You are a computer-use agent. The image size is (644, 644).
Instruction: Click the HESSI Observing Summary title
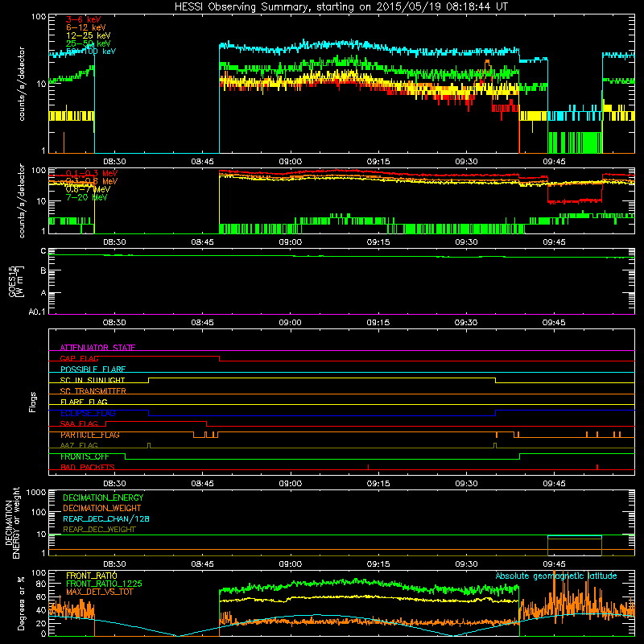pos(341,7)
